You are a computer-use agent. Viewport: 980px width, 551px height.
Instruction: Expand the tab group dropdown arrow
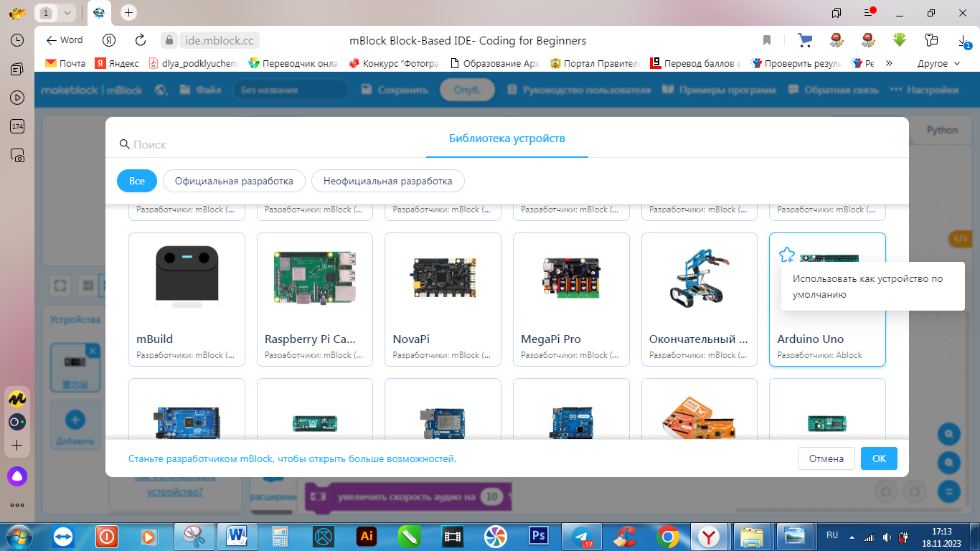[67, 13]
